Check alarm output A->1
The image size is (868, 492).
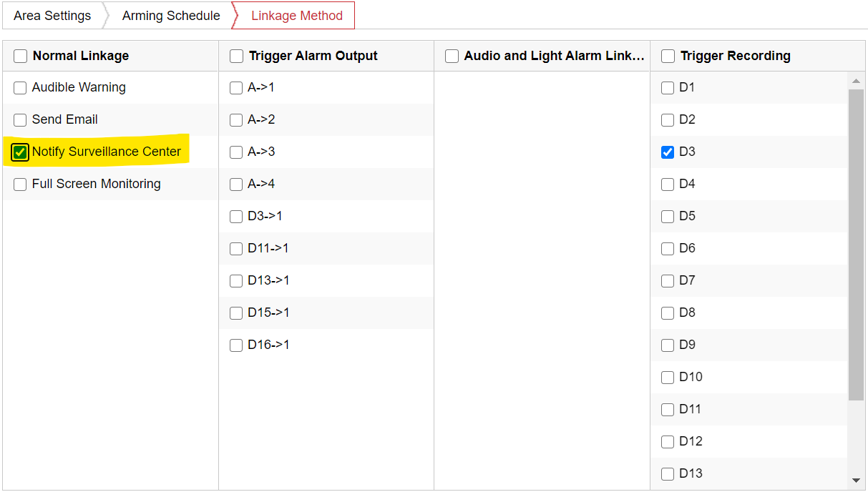point(236,88)
